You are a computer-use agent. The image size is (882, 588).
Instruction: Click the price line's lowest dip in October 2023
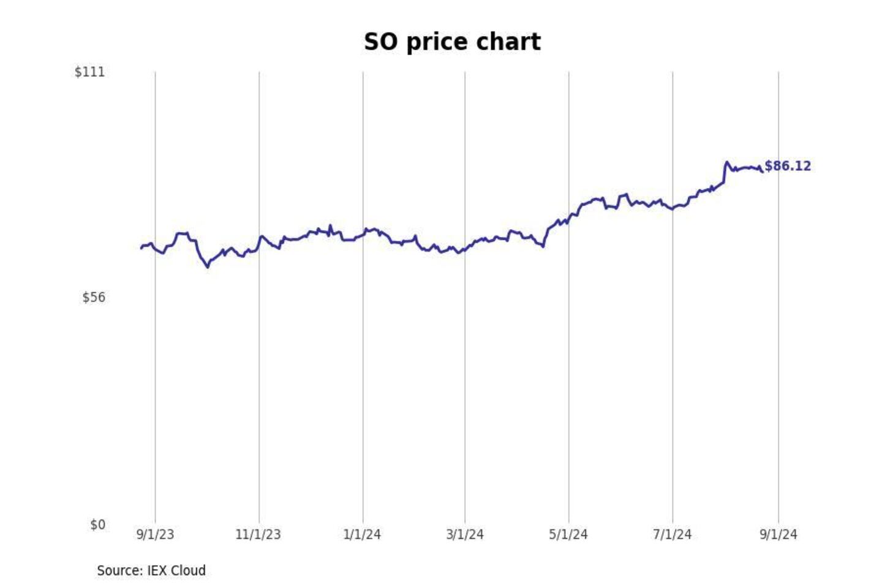point(208,266)
